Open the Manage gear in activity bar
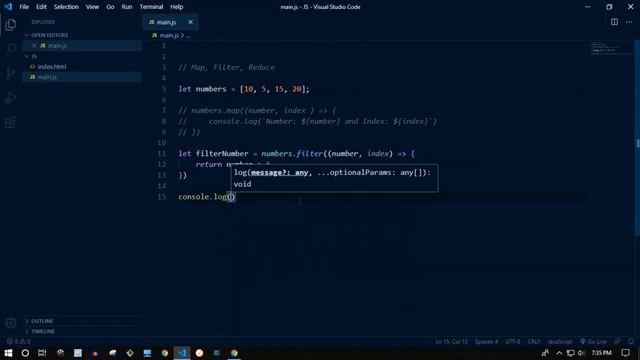 [11, 323]
